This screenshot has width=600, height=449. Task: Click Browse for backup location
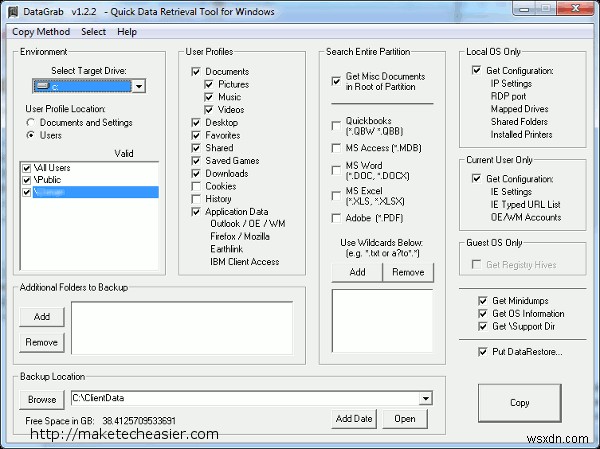[x=42, y=400]
